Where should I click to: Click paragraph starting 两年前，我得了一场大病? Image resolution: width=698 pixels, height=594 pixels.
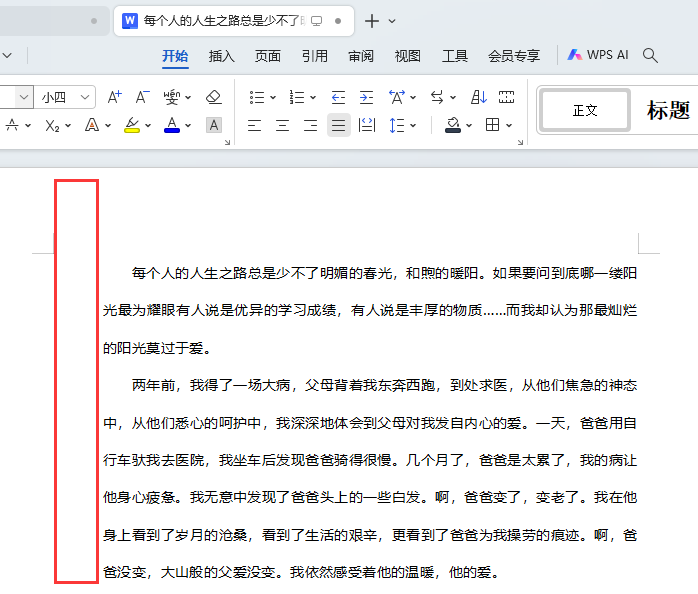coord(370,478)
